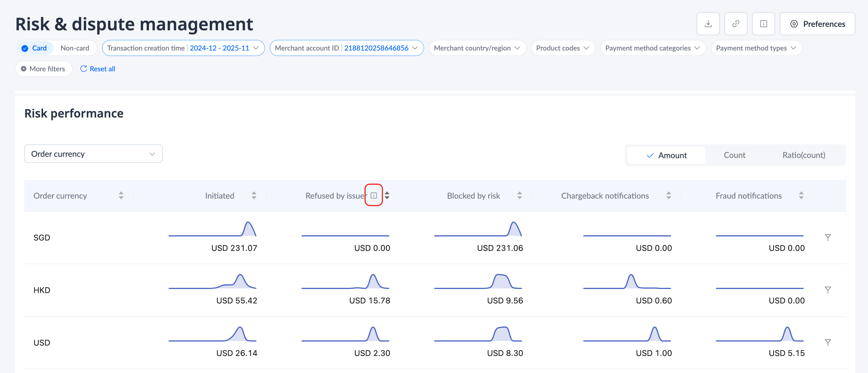Open the page info icon beside Preferences
868x373 pixels.
pos(763,24)
